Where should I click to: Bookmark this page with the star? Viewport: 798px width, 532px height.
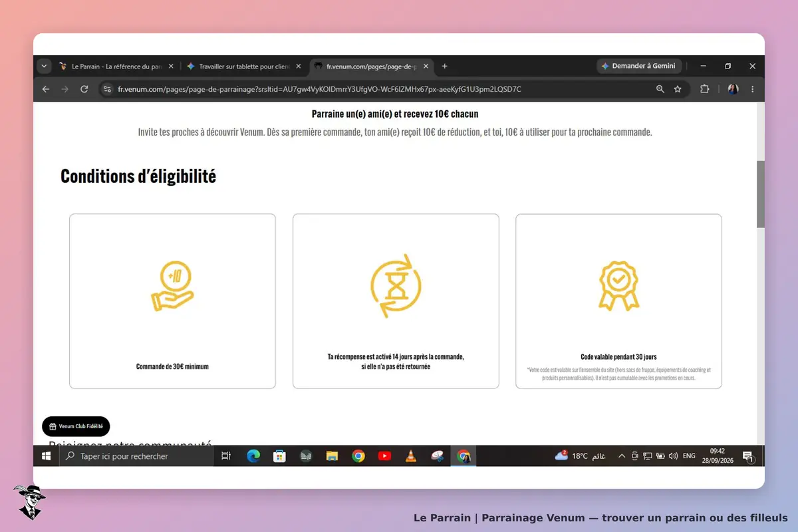pyautogui.click(x=678, y=89)
